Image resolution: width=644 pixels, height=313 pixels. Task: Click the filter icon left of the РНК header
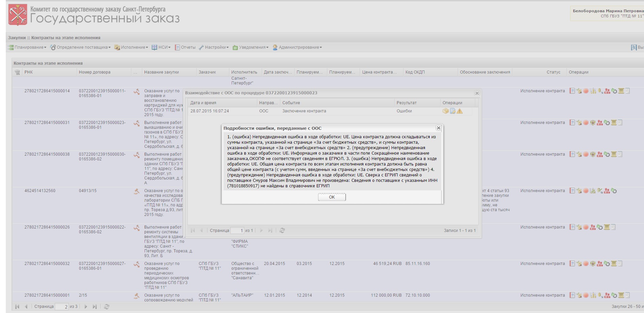tap(17, 72)
